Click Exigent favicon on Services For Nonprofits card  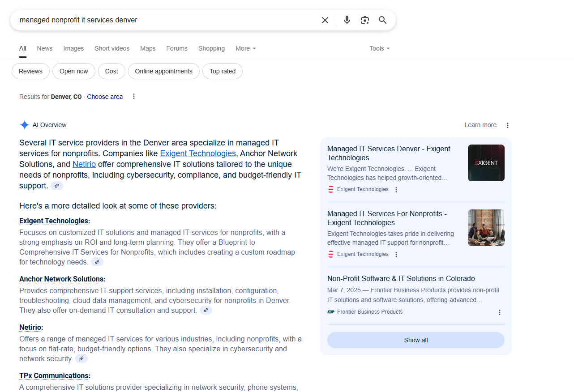point(331,254)
